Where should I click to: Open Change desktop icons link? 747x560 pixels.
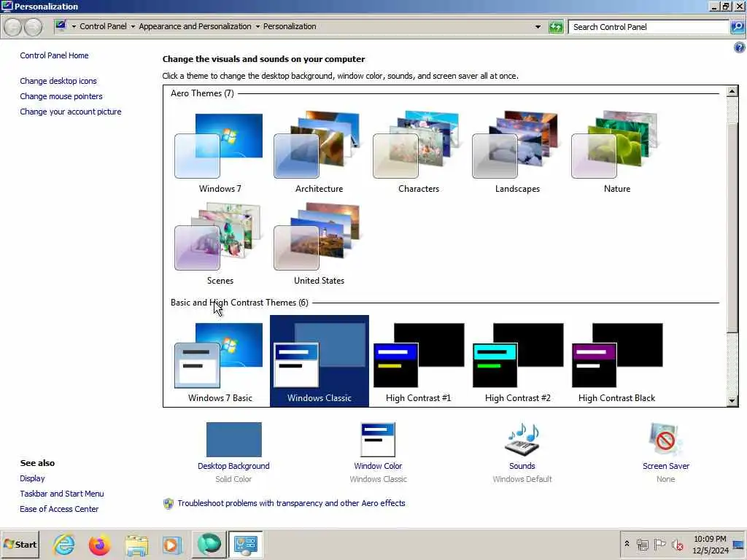coord(58,81)
